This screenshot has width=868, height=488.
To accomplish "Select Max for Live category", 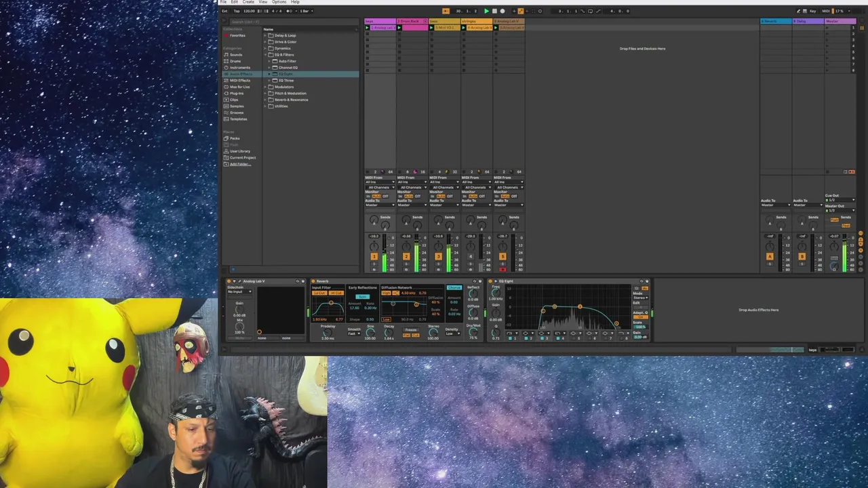I will point(240,87).
